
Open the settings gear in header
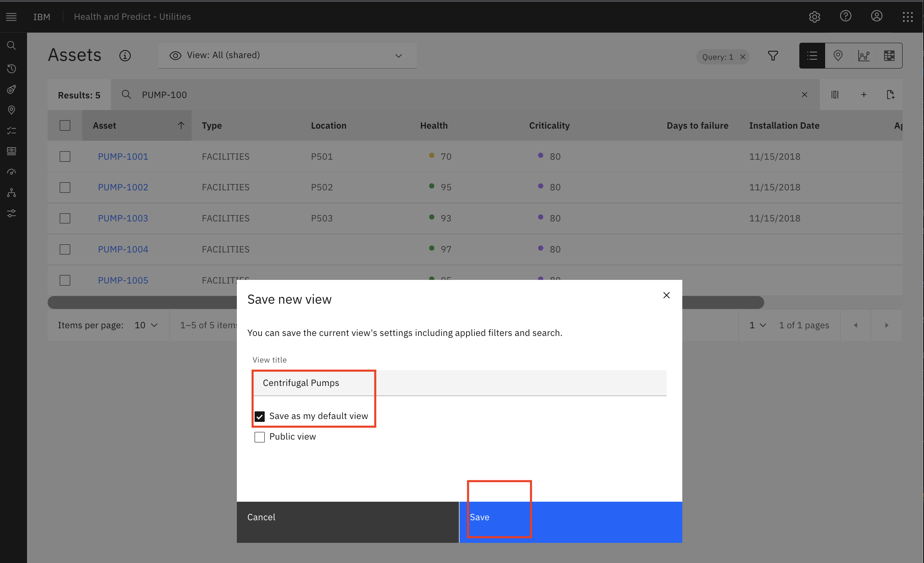(x=814, y=17)
